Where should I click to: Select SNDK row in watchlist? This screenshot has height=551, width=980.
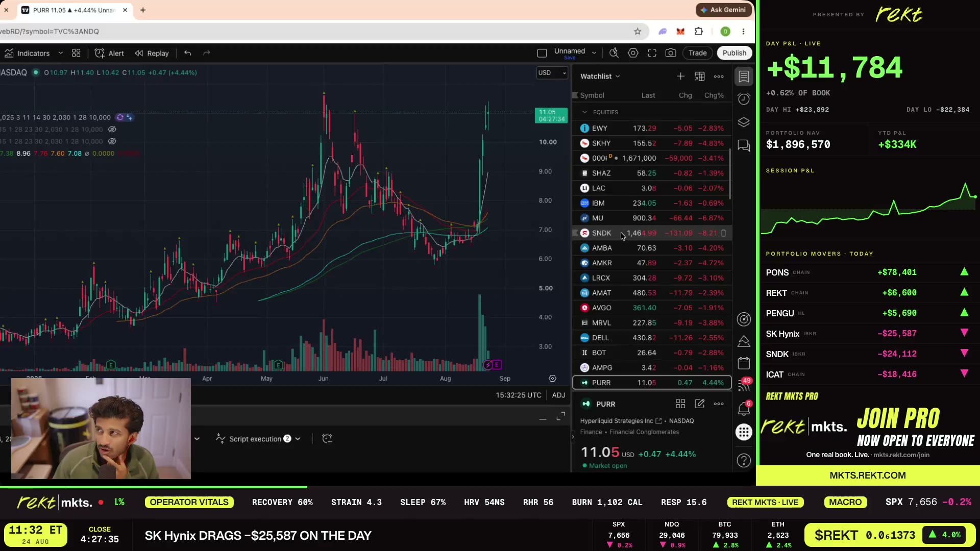[x=652, y=233]
